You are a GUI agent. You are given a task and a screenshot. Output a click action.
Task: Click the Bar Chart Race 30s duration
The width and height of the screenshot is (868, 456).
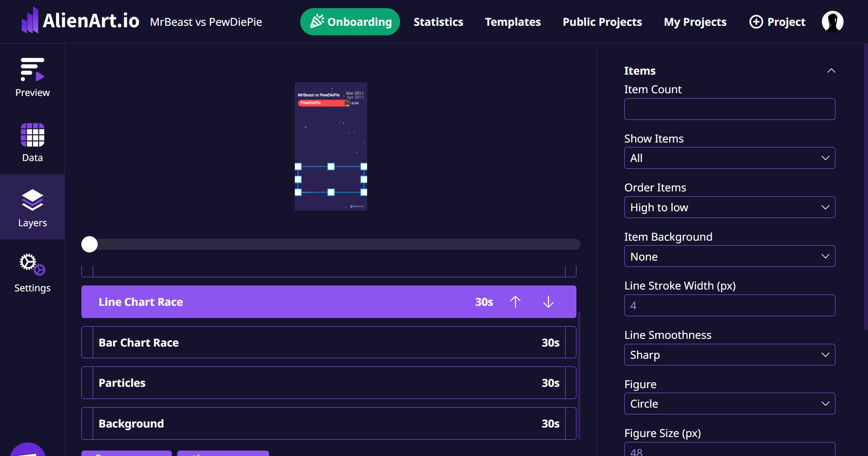(551, 342)
